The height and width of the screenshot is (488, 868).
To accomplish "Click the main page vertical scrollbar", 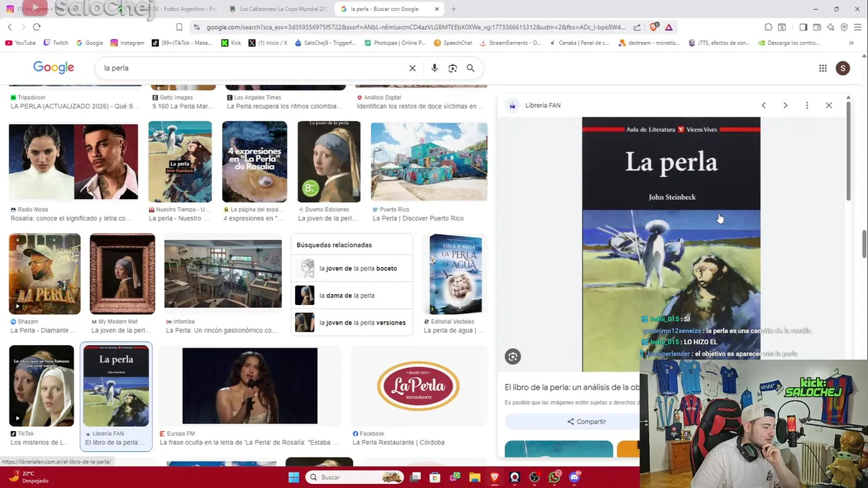I will point(864,244).
